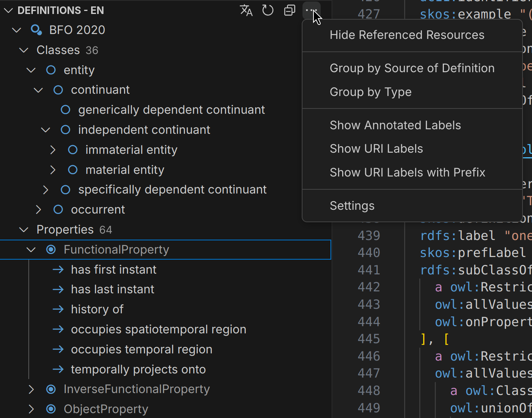
Task: Expand the material entity node
Action: tap(53, 170)
